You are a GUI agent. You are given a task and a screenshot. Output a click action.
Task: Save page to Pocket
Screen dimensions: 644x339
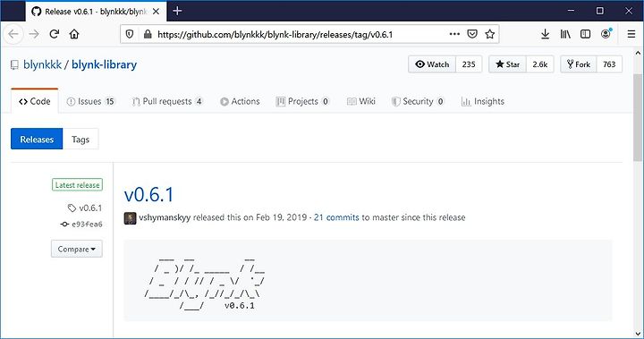472,34
